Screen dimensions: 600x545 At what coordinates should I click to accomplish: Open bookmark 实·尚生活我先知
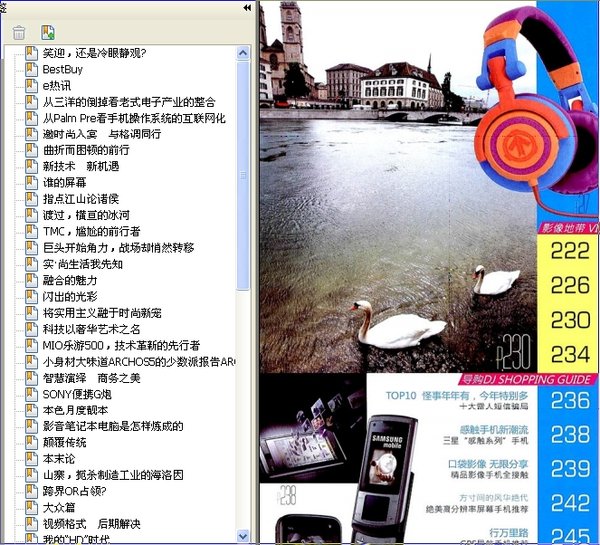pos(83,264)
